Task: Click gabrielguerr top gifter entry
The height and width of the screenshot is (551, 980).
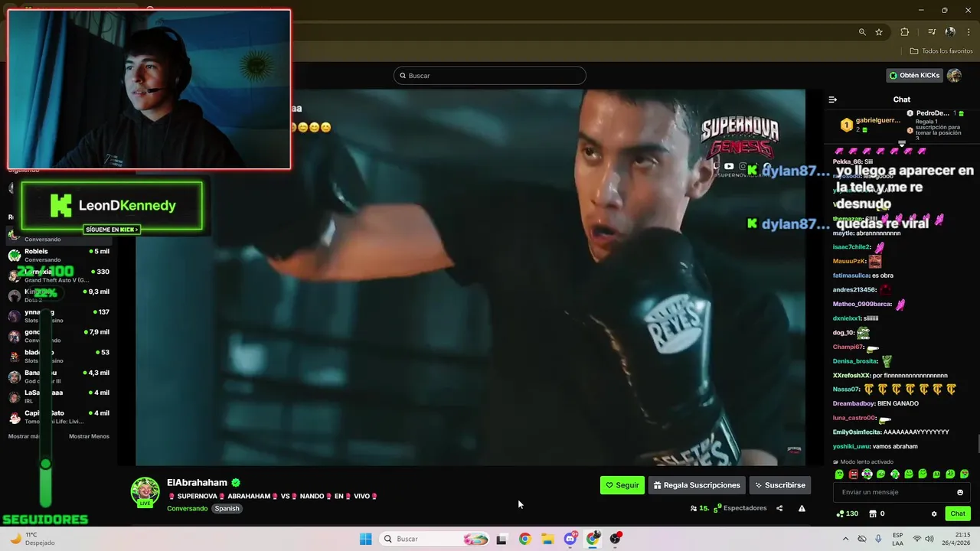Action: 870,125
